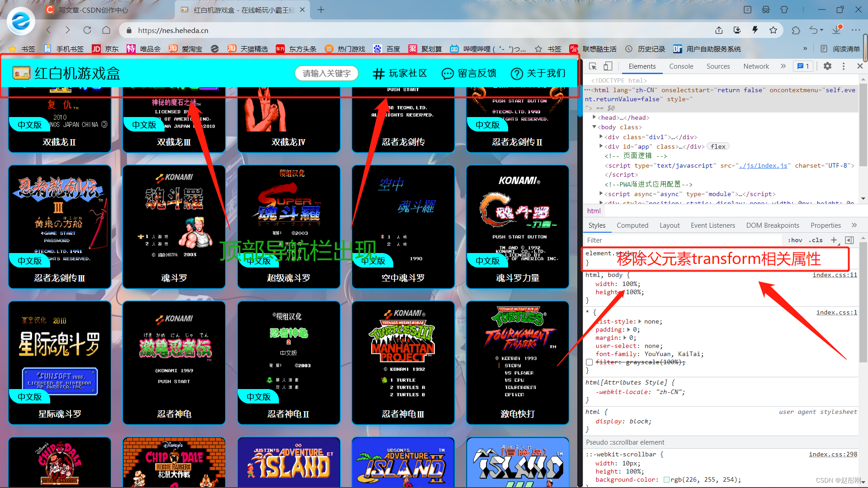
Task: Open the DOM Breakpoints tab
Action: (x=772, y=225)
